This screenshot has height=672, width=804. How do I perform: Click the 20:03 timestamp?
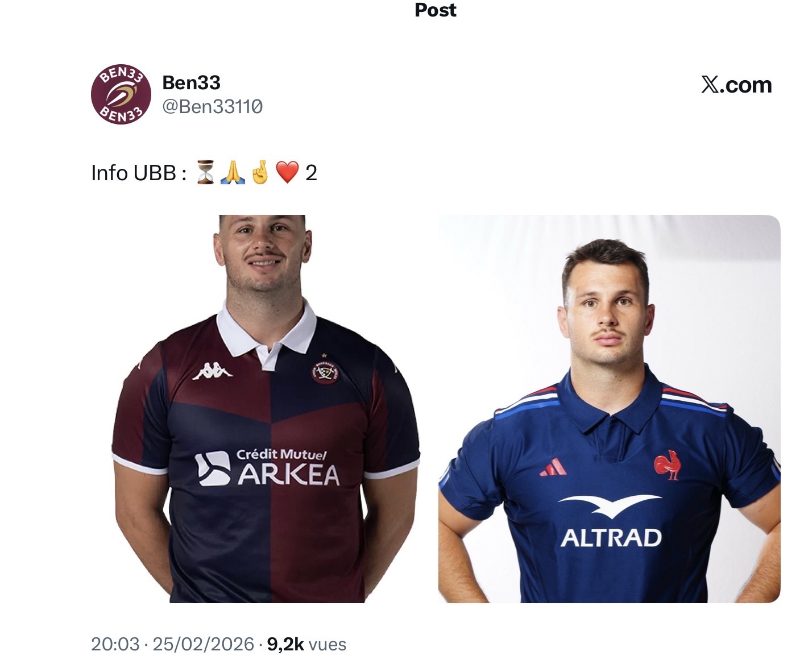click(115, 644)
